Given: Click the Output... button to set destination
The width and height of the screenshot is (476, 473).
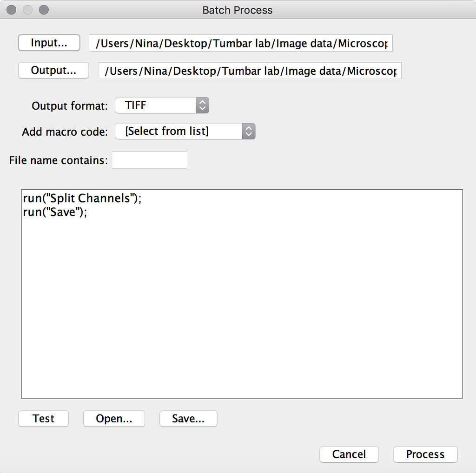Looking at the screenshot, I should (53, 70).
